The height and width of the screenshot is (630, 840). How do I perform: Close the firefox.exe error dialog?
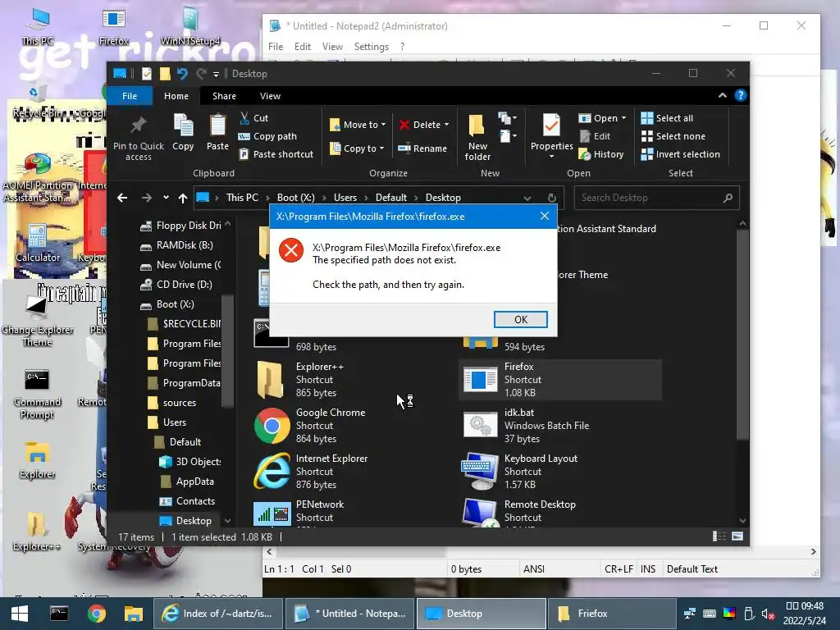(x=545, y=216)
